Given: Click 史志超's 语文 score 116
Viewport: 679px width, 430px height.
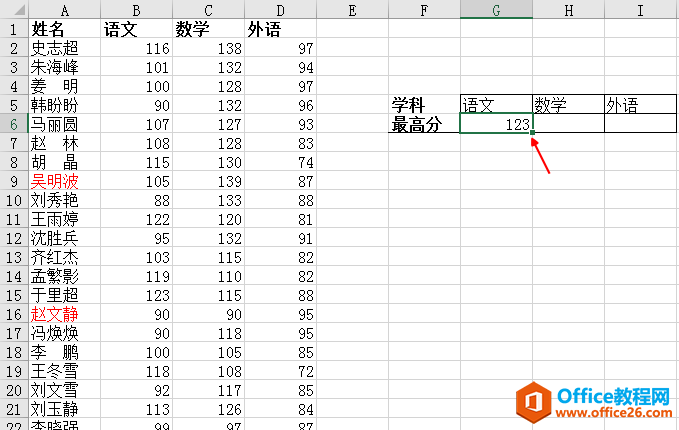Looking at the screenshot, I should (x=157, y=48).
